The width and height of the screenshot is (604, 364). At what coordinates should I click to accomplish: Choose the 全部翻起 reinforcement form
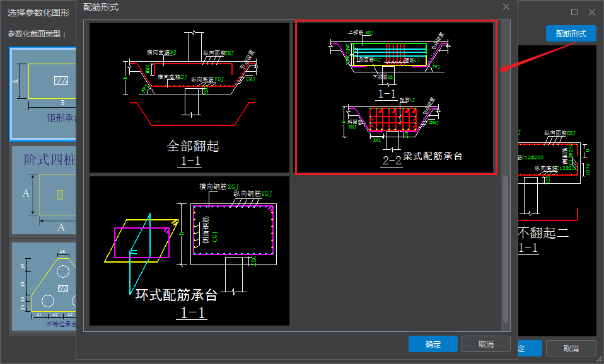point(188,94)
